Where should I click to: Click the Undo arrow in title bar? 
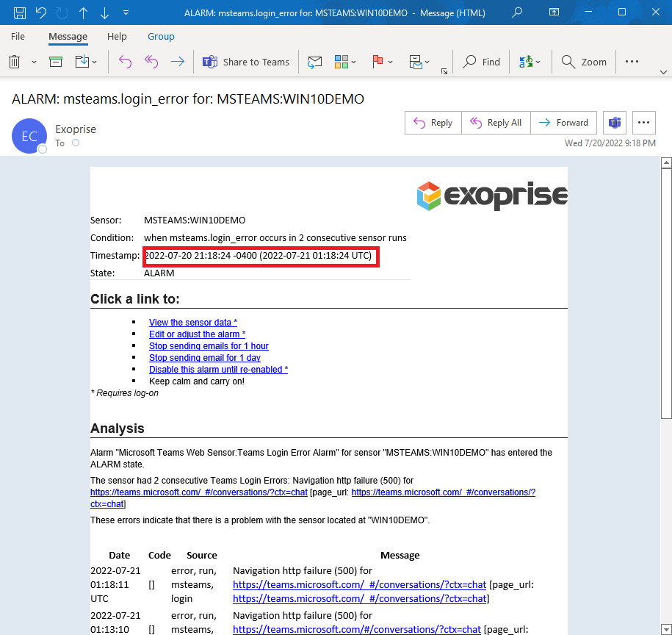(x=41, y=13)
